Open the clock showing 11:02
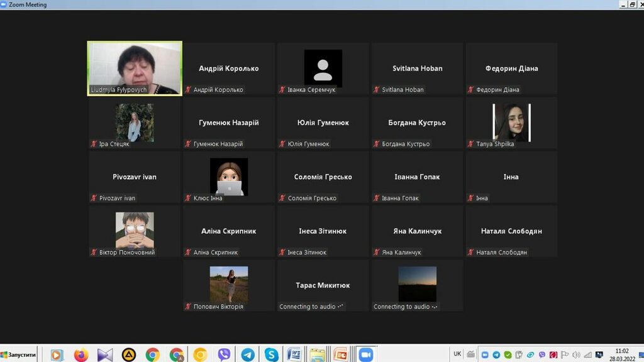 click(621, 354)
